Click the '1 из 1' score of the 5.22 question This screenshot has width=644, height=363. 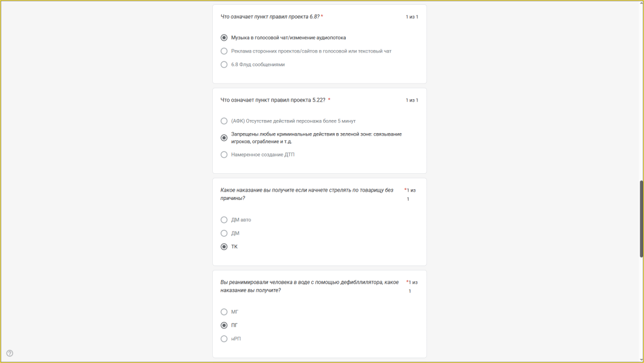pyautogui.click(x=412, y=100)
